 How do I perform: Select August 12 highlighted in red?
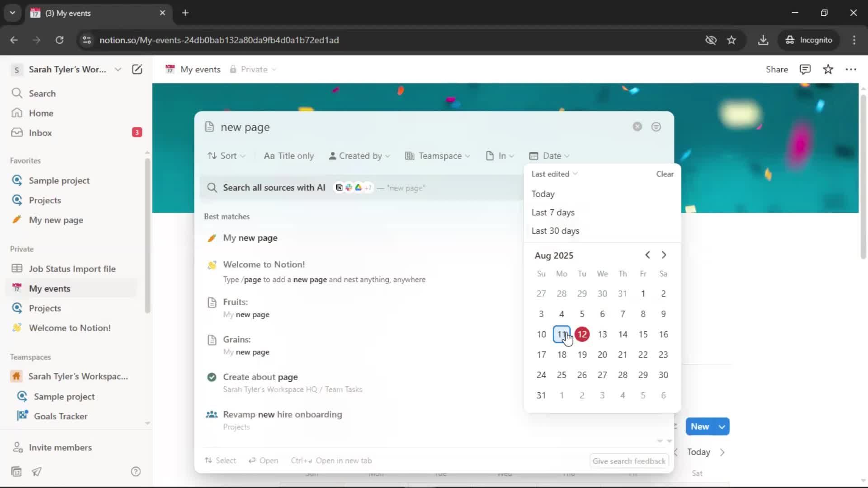(x=582, y=334)
